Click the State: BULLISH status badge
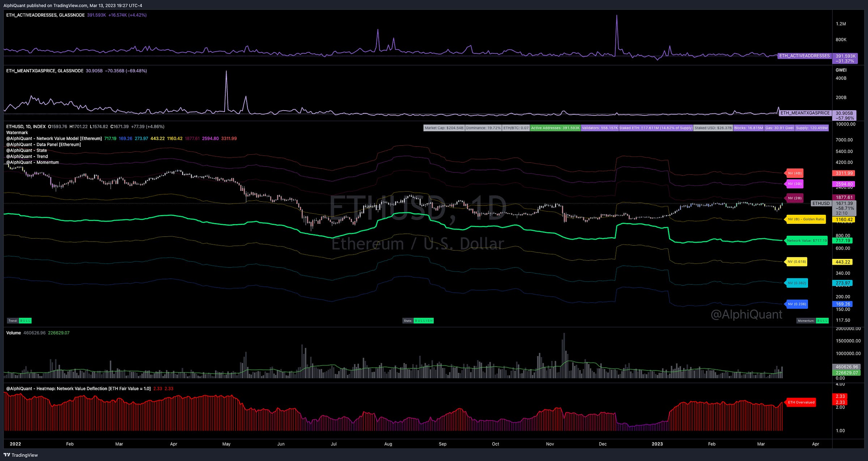The width and height of the screenshot is (868, 461). coord(418,321)
